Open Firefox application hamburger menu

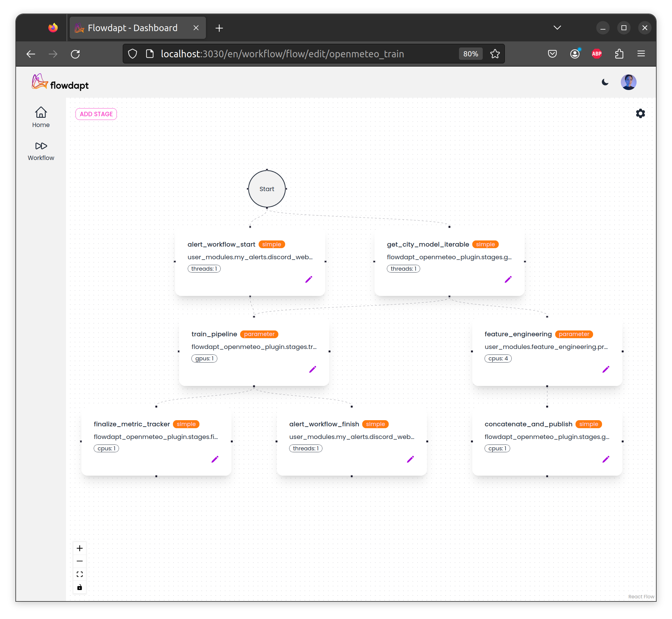point(641,54)
